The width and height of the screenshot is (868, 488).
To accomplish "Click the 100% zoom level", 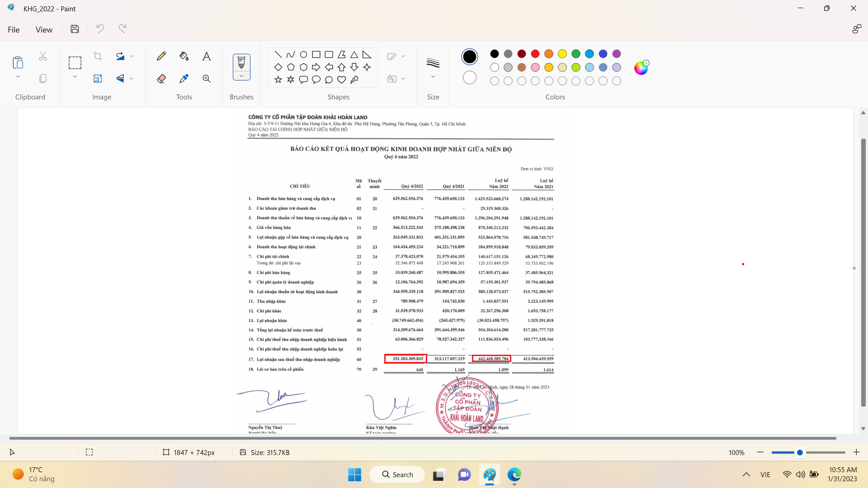I will (x=736, y=452).
